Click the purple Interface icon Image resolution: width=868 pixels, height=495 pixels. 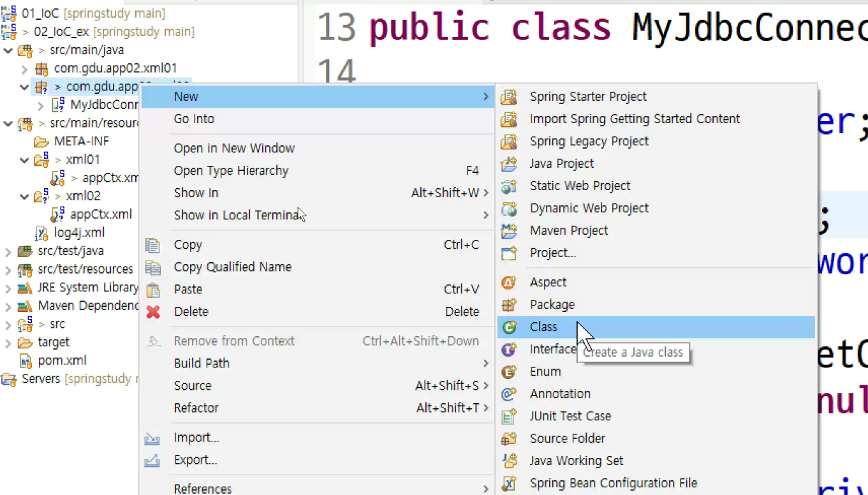pyautogui.click(x=508, y=350)
